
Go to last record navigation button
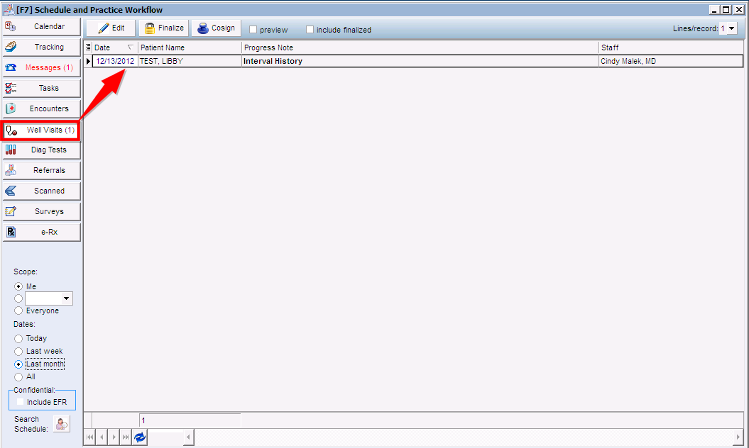pos(126,437)
